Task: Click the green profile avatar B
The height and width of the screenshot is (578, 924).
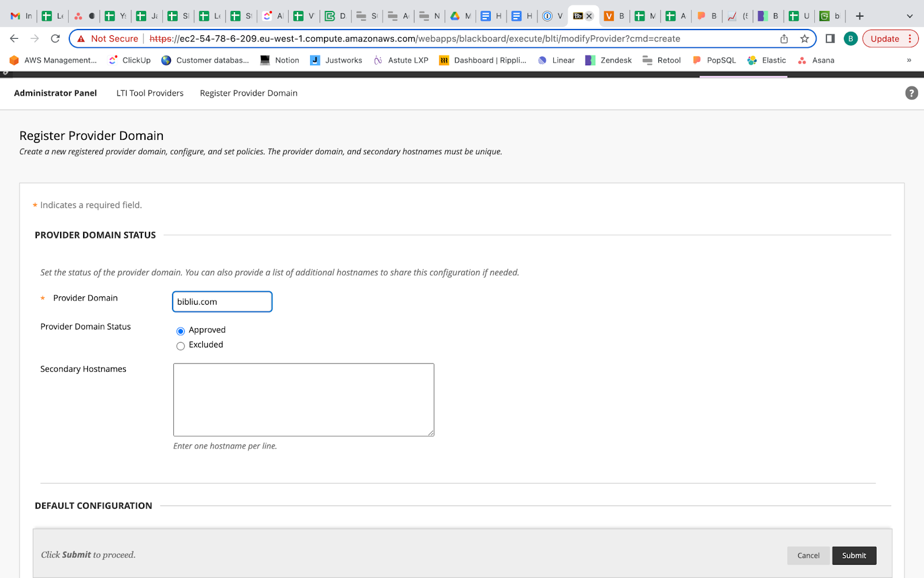Action: point(850,39)
